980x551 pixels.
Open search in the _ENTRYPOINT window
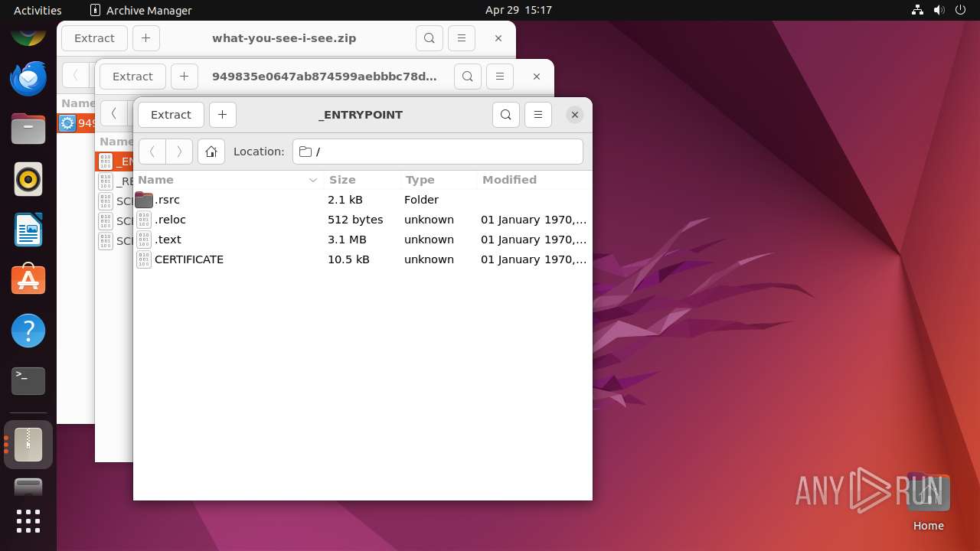pos(505,115)
